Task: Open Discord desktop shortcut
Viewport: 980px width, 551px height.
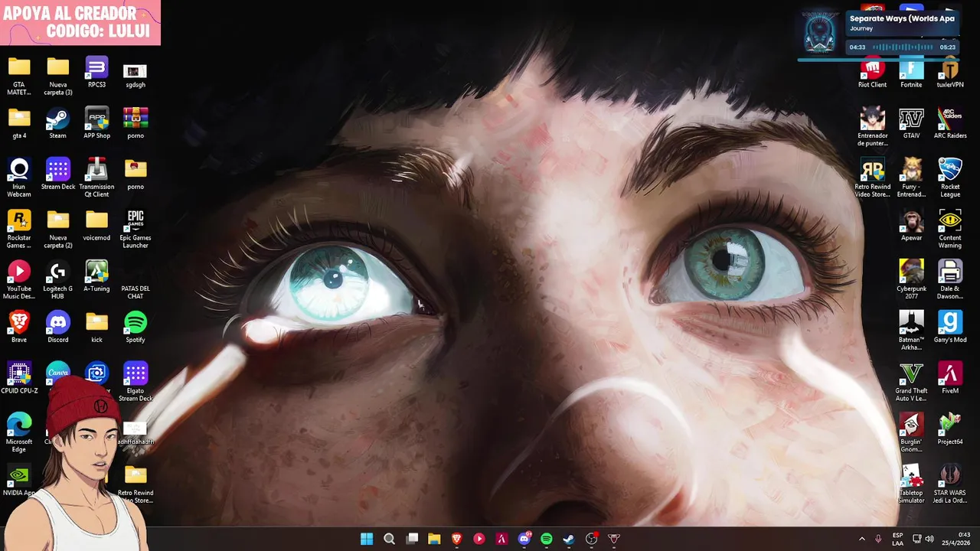Action: tap(57, 328)
